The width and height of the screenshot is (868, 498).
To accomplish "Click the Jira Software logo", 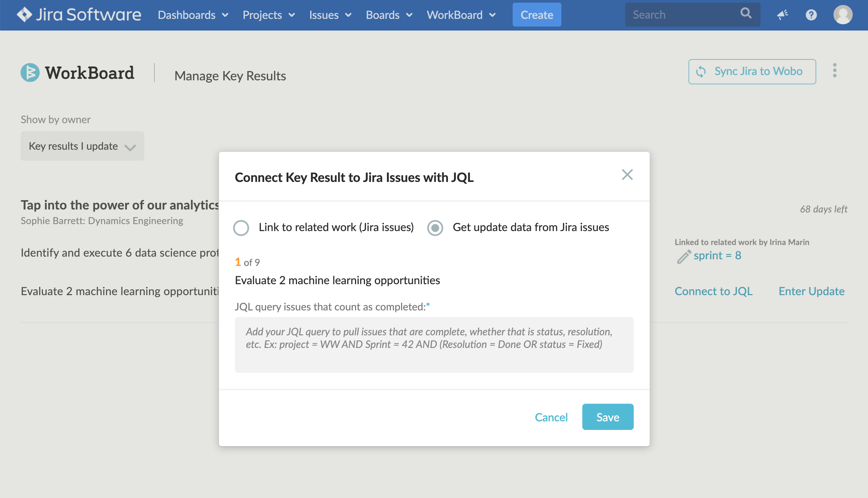I will pyautogui.click(x=79, y=15).
